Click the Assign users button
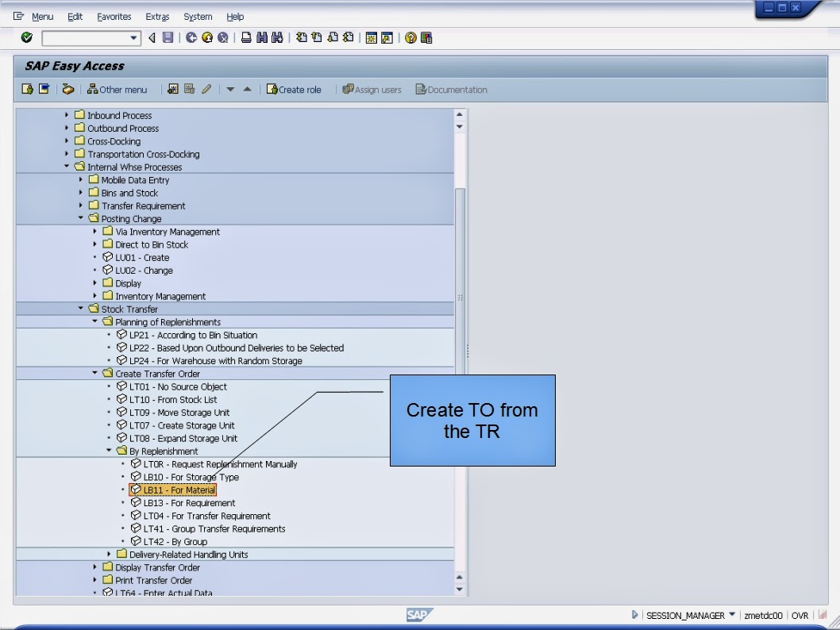840x630 pixels. click(x=372, y=90)
